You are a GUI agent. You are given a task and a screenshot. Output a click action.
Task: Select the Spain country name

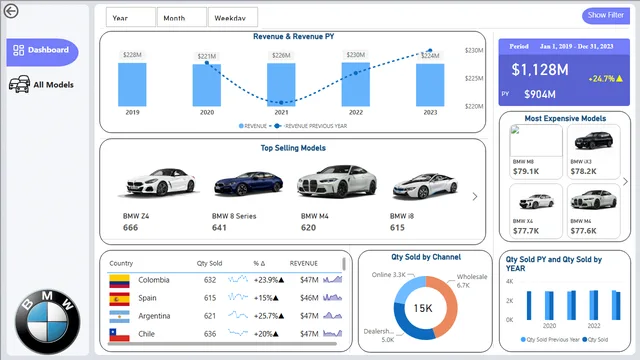pos(147,298)
